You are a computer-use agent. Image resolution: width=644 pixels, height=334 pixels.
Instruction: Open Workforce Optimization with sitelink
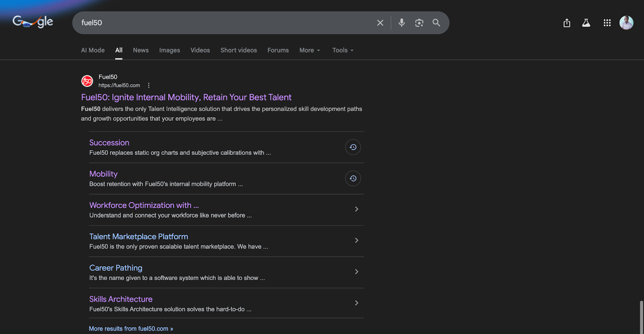coord(144,205)
